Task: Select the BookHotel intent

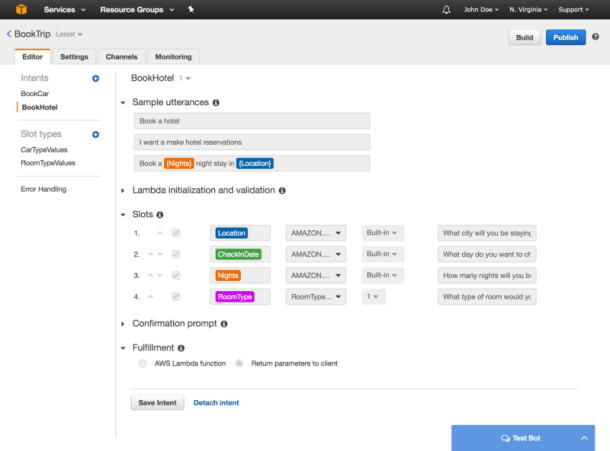Action: coord(40,107)
